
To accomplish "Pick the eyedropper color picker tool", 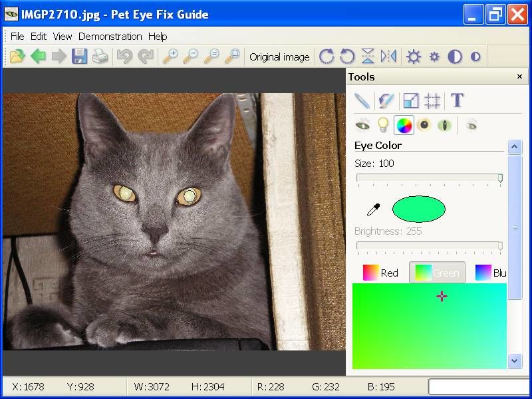I will (373, 210).
